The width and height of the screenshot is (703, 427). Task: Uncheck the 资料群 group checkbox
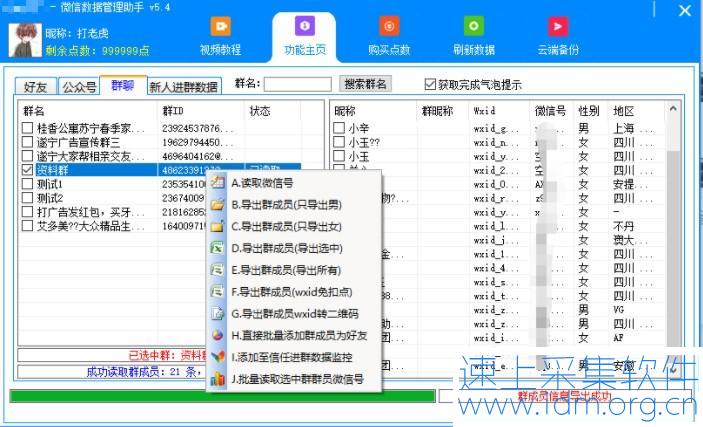tap(27, 170)
